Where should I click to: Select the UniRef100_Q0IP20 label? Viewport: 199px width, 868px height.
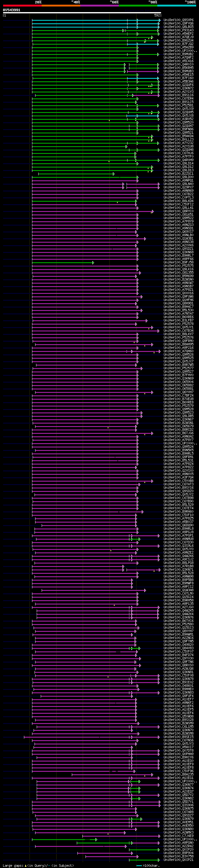click(178, 850)
